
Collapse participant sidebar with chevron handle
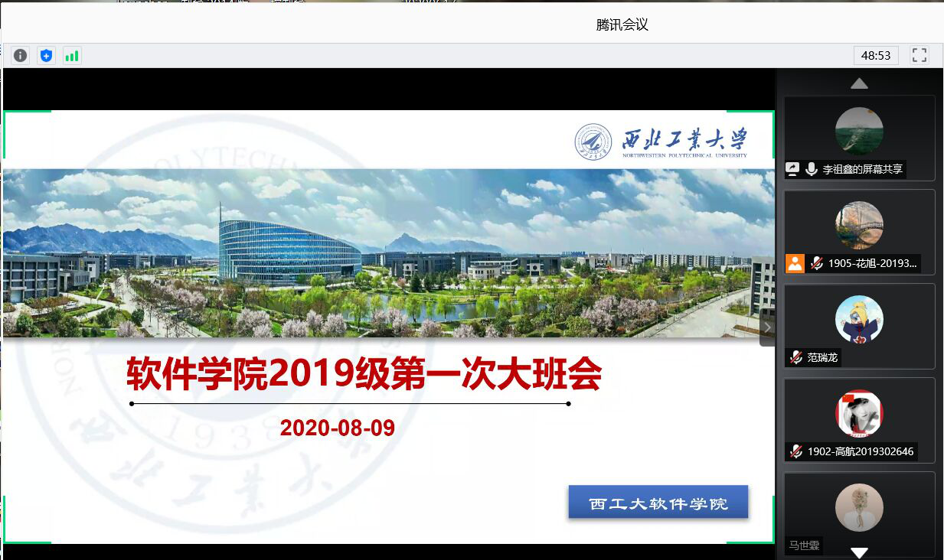coord(767,327)
